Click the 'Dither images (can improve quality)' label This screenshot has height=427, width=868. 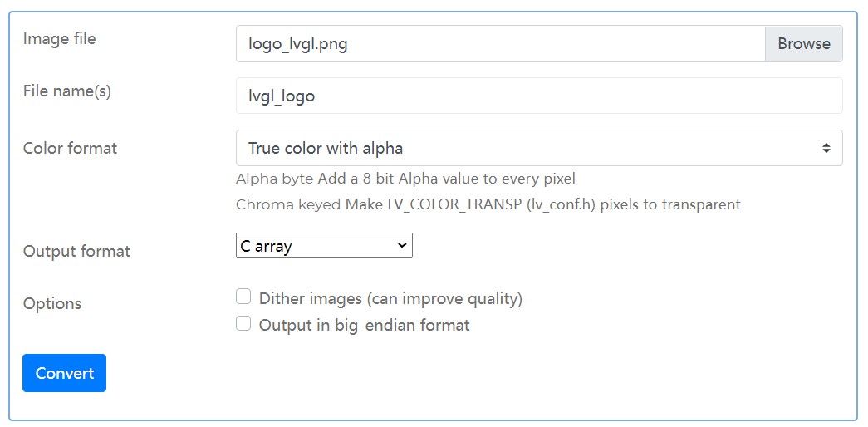(x=391, y=299)
